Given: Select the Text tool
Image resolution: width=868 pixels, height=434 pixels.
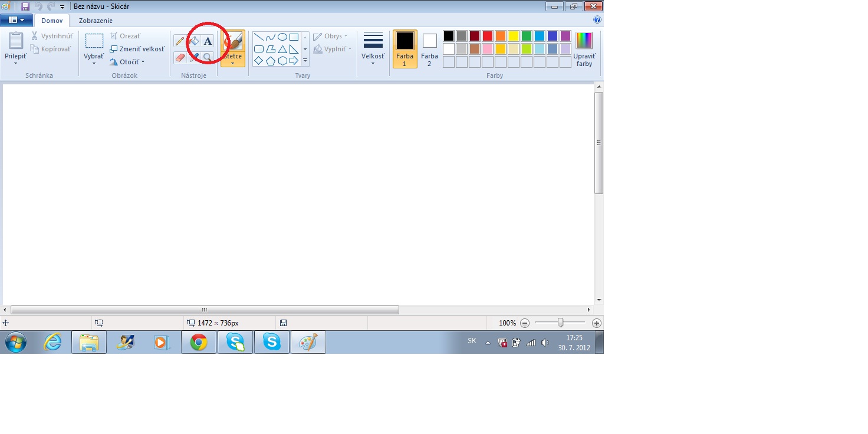Looking at the screenshot, I should pyautogui.click(x=208, y=41).
